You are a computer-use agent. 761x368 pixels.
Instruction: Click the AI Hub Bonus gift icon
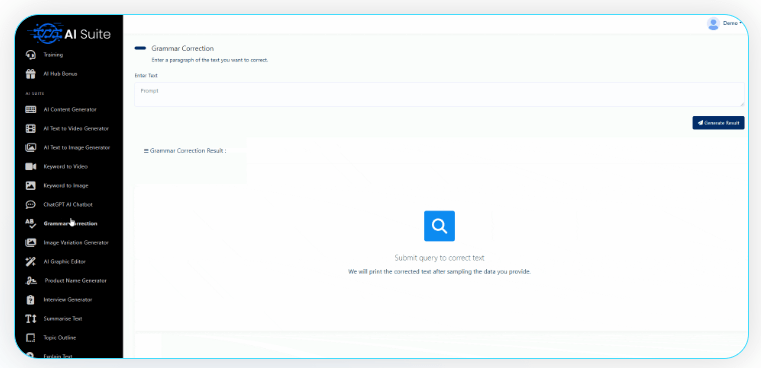31,74
